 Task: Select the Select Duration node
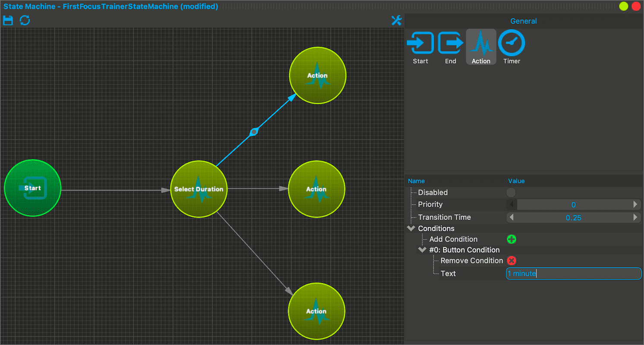click(x=199, y=189)
